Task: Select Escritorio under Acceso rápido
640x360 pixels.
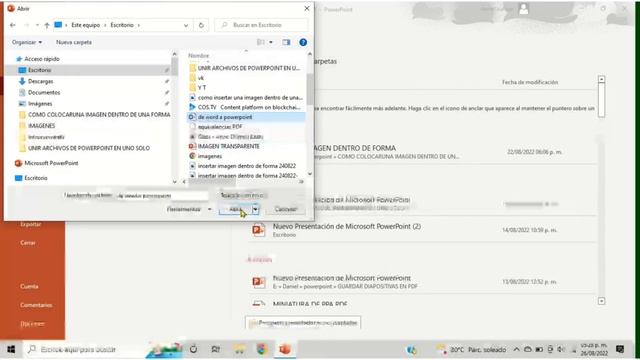Action: [39, 70]
